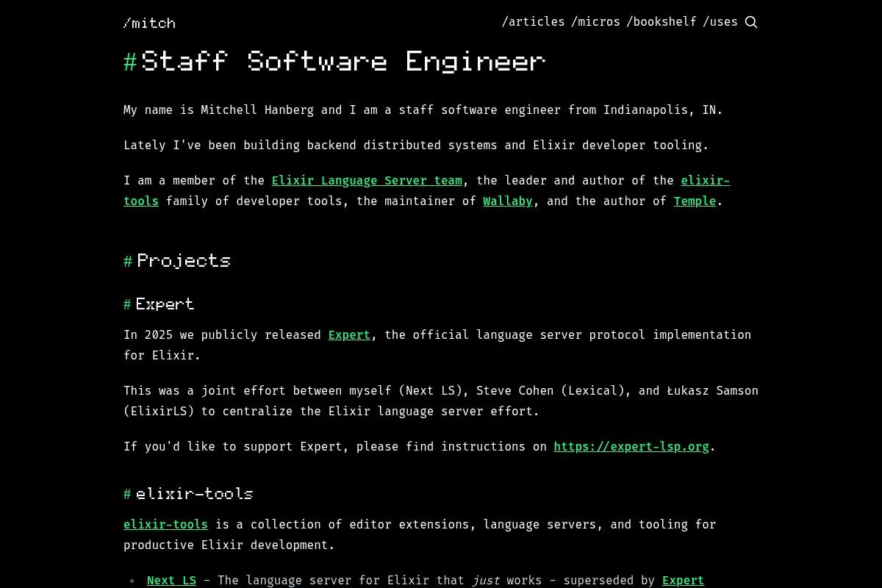This screenshot has height=588, width=882.
Task: Open Expert link after 'superseded by'
Action: tap(683, 581)
